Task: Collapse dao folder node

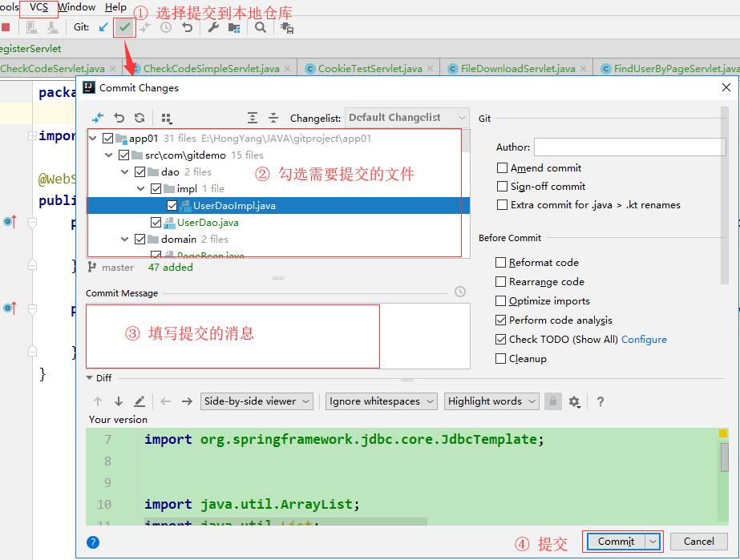Action: tap(125, 171)
